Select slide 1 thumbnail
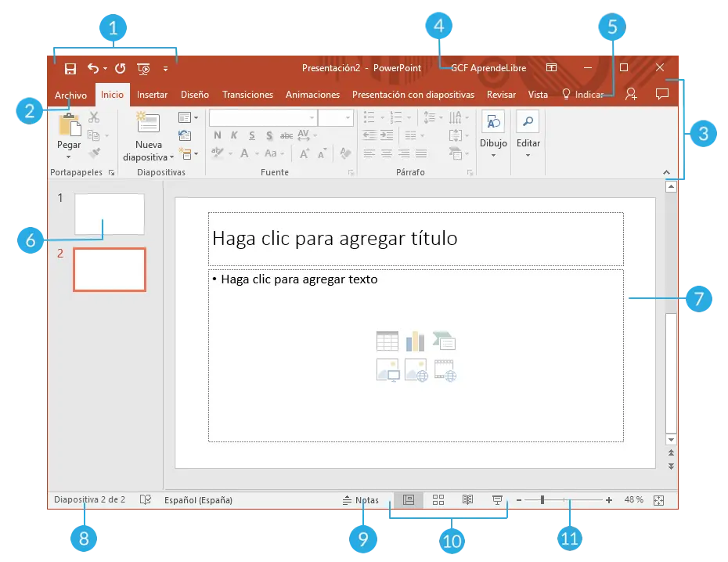 [110, 214]
